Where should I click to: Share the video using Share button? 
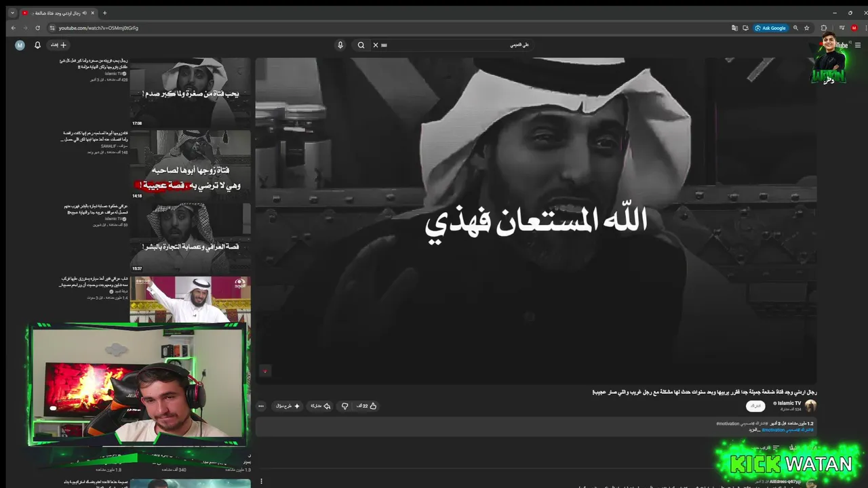coord(320,406)
